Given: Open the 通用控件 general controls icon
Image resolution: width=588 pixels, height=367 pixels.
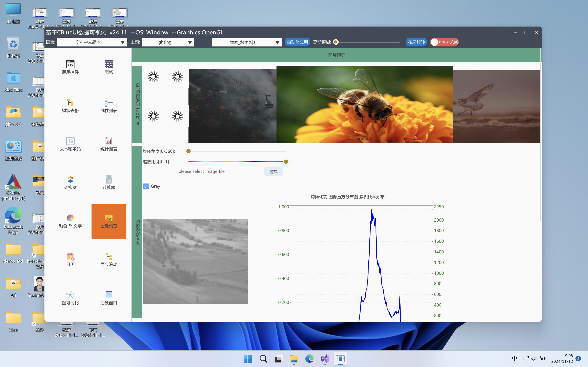Looking at the screenshot, I should pos(70,64).
